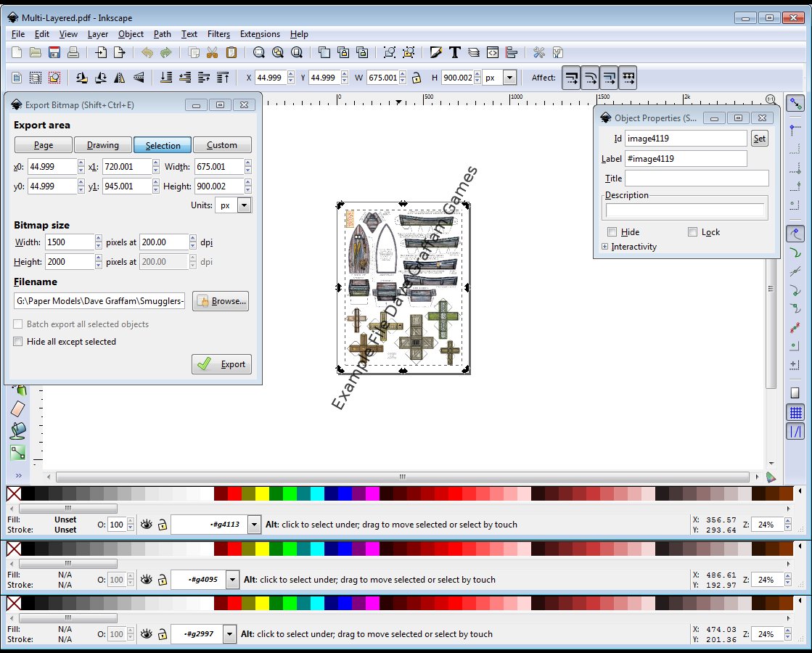Enable 'Hide all except selected' checkbox

point(18,342)
